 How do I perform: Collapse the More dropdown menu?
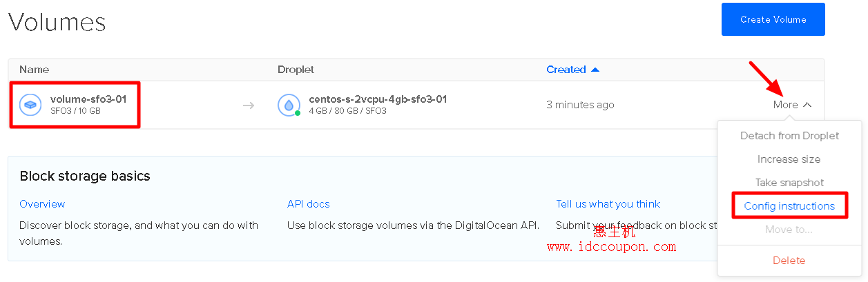click(792, 105)
